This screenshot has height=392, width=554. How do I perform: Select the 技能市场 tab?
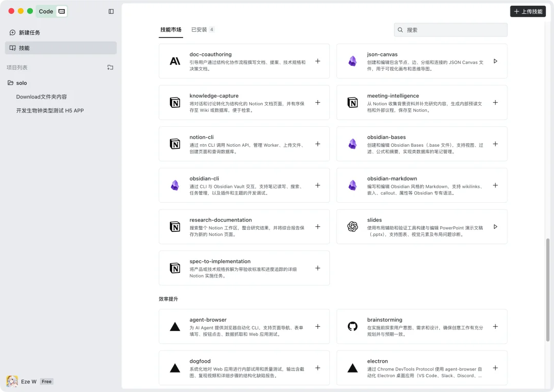tap(171, 30)
